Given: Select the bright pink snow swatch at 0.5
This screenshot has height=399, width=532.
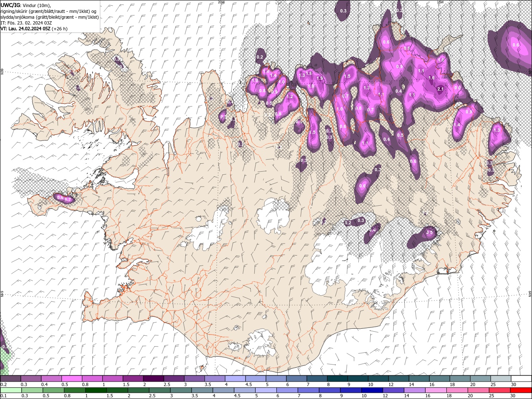Looking at the screenshot, I should pos(71,379).
